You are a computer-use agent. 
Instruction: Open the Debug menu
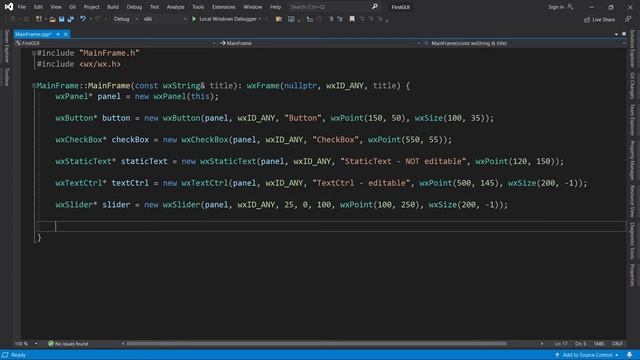point(134,7)
